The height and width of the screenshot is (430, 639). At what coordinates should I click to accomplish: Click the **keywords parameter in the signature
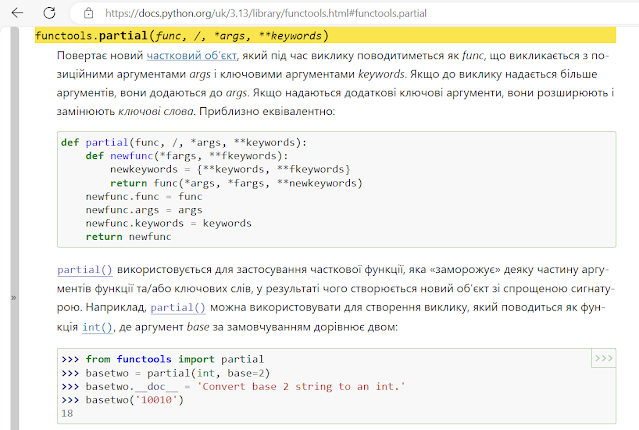coord(289,36)
